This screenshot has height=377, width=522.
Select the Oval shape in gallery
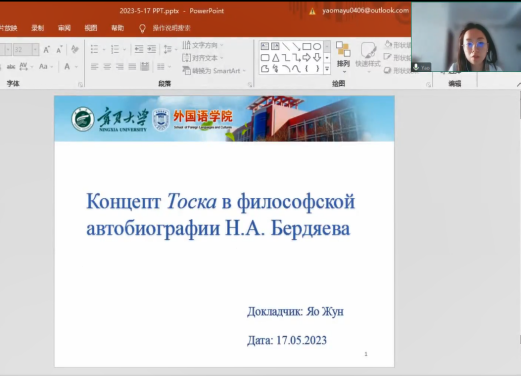[x=317, y=46]
